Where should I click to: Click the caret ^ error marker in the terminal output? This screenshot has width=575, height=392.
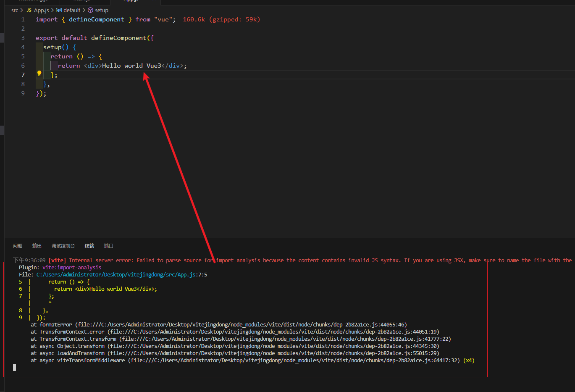[50, 303]
